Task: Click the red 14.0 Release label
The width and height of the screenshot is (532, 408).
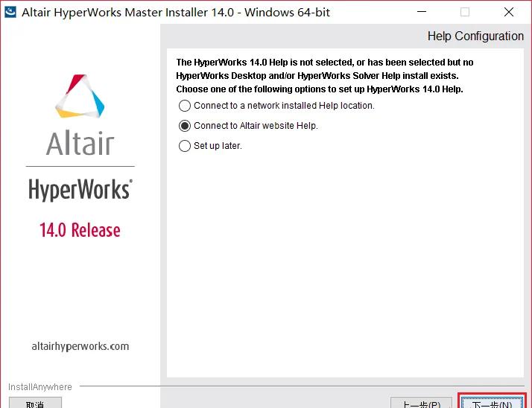Action: (x=80, y=230)
